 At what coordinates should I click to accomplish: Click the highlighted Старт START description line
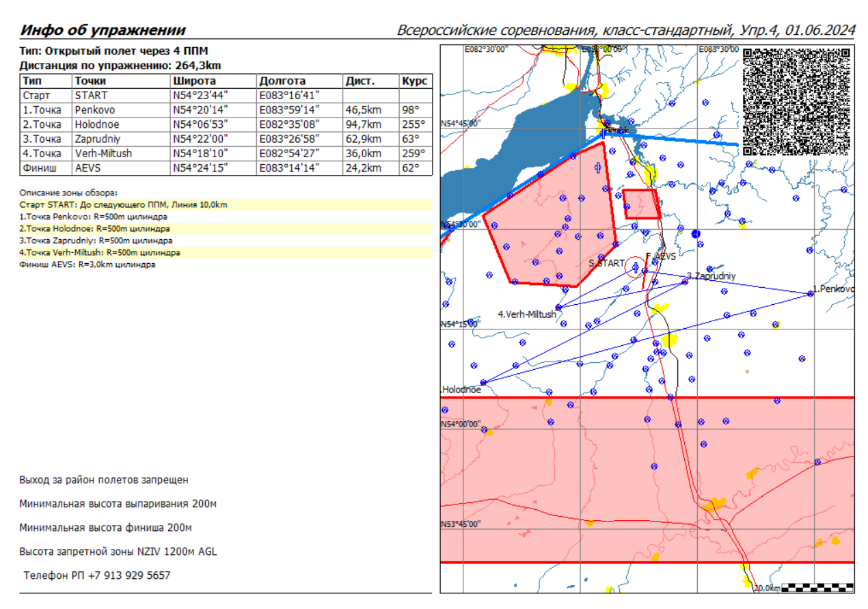(x=124, y=205)
